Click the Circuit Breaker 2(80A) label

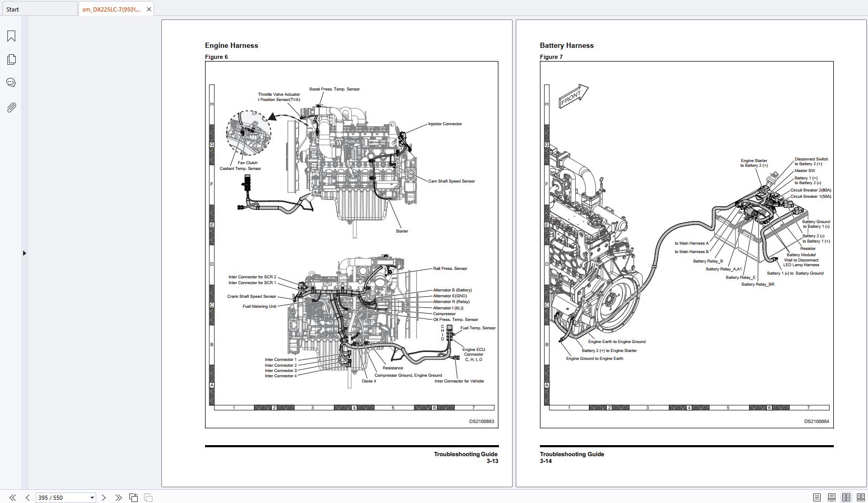point(811,190)
